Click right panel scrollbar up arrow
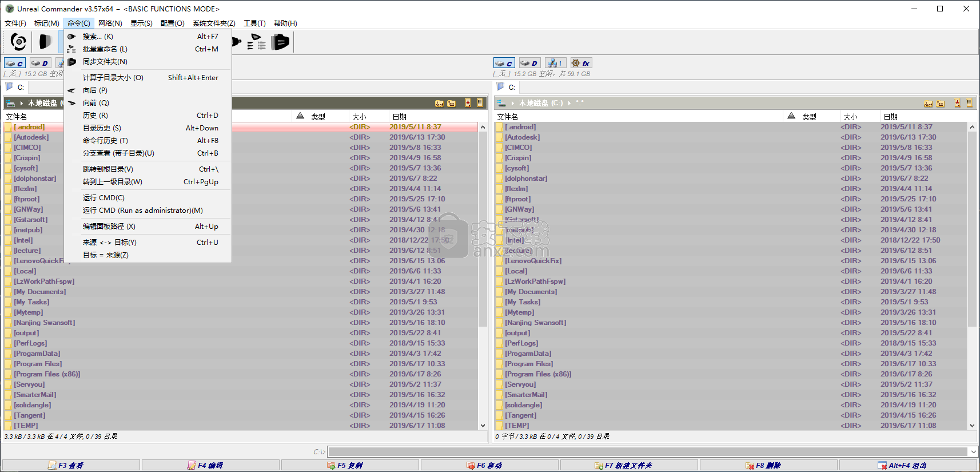 tap(972, 127)
